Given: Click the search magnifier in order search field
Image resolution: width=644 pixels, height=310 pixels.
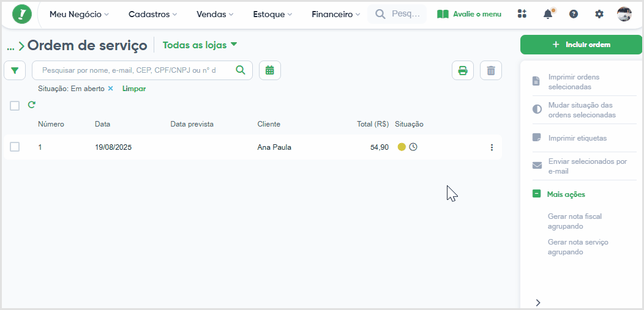Looking at the screenshot, I should click(x=241, y=70).
